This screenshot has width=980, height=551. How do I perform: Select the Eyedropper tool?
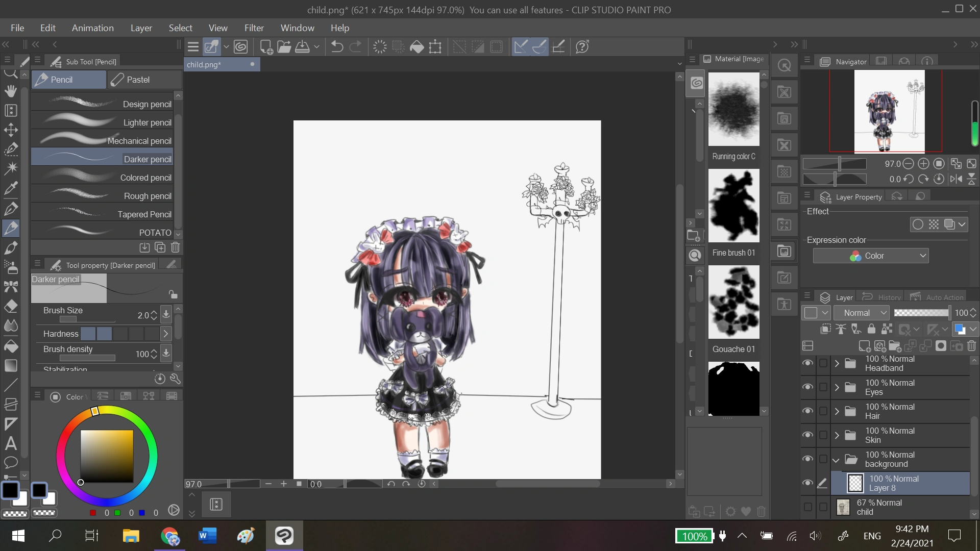(11, 188)
